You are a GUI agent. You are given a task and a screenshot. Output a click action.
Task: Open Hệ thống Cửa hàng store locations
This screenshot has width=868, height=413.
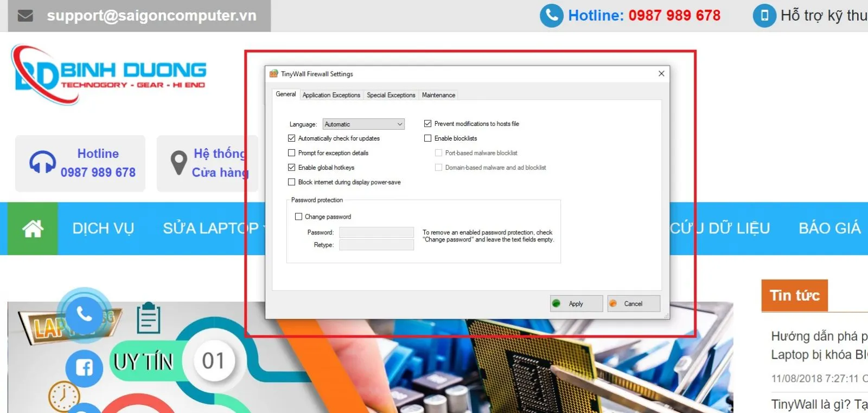(207, 163)
